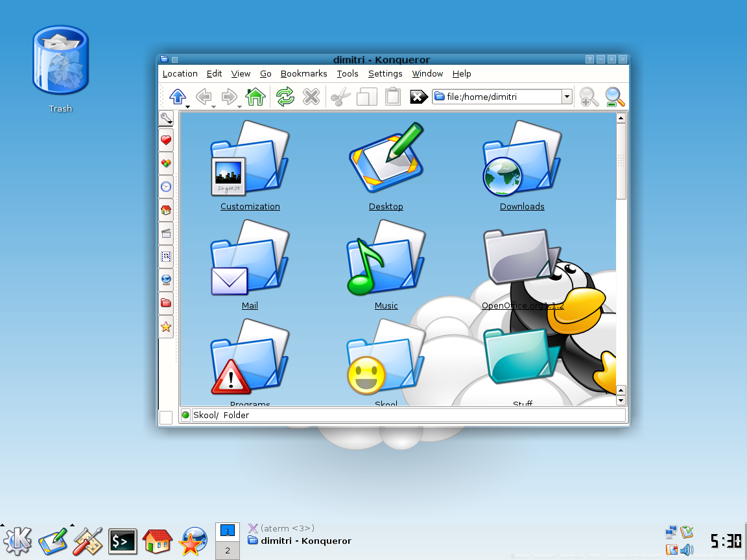Viewport: 747px width, 560px height.
Task: Open the Trash icon on the desktop
Action: 60,60
